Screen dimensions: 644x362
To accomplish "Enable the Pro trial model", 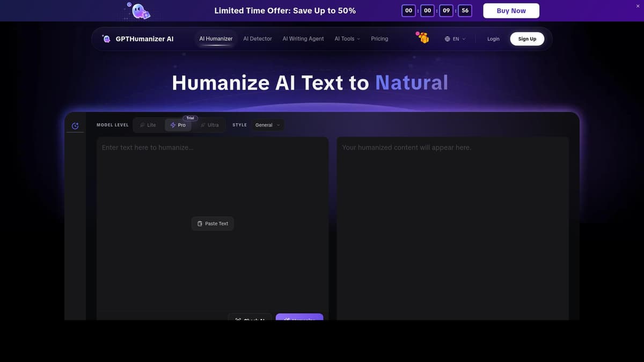I will pyautogui.click(x=178, y=124).
